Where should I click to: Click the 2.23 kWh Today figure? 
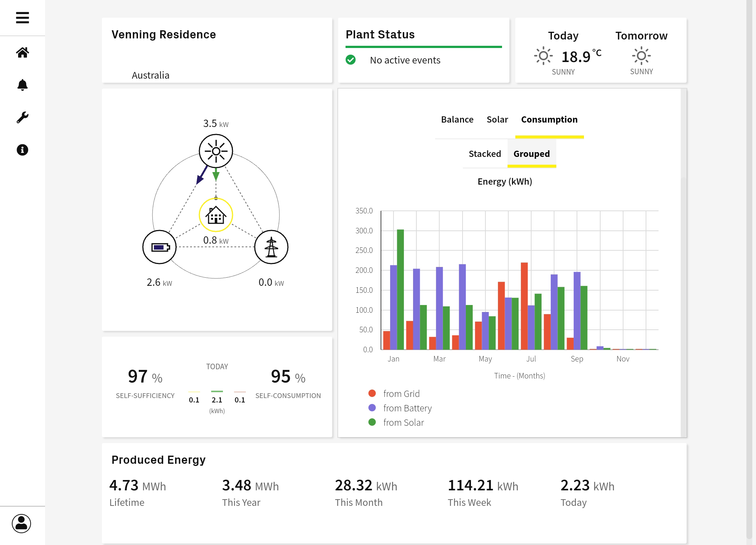pyautogui.click(x=587, y=486)
